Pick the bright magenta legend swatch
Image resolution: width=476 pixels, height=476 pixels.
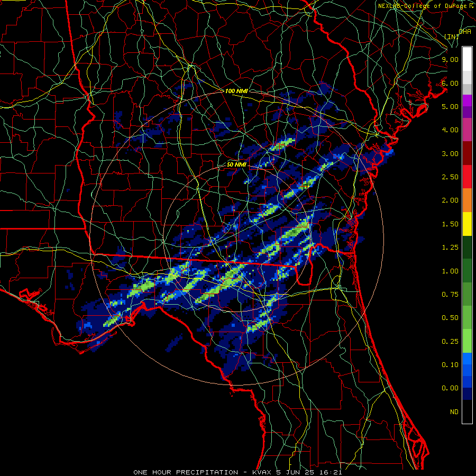(467, 100)
